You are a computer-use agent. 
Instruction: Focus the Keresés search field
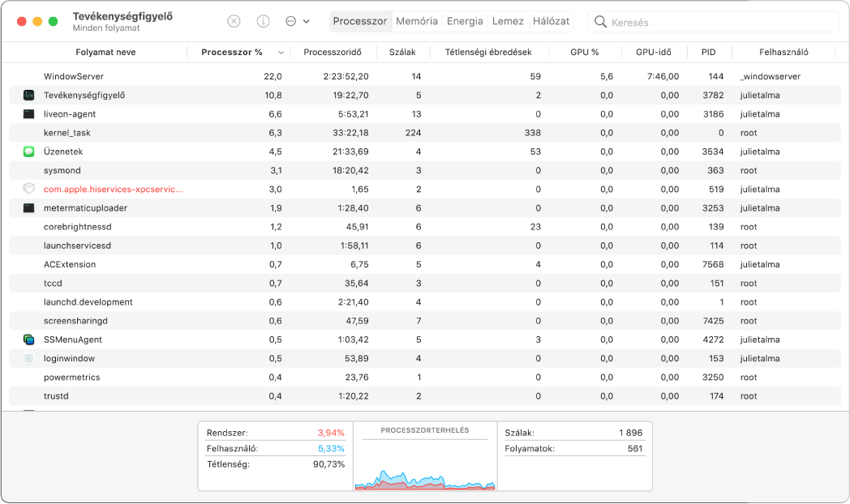point(714,22)
